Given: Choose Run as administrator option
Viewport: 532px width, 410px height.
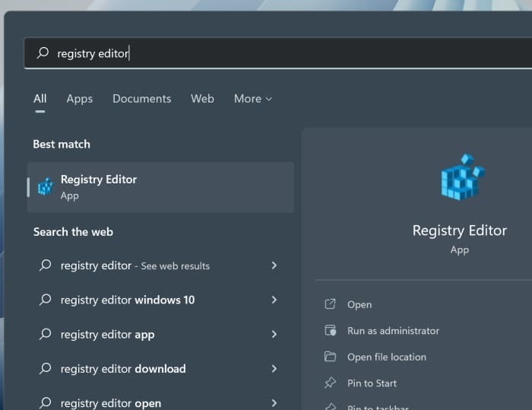Looking at the screenshot, I should click(x=393, y=331).
